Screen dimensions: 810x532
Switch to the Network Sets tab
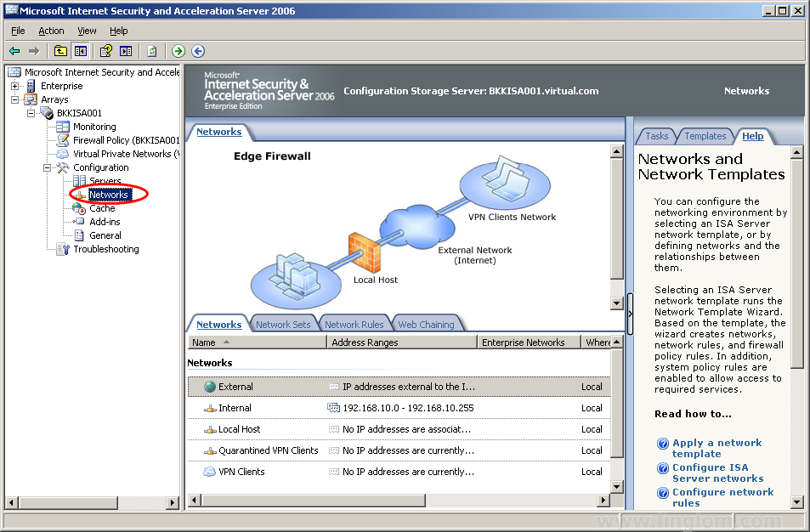tap(283, 325)
